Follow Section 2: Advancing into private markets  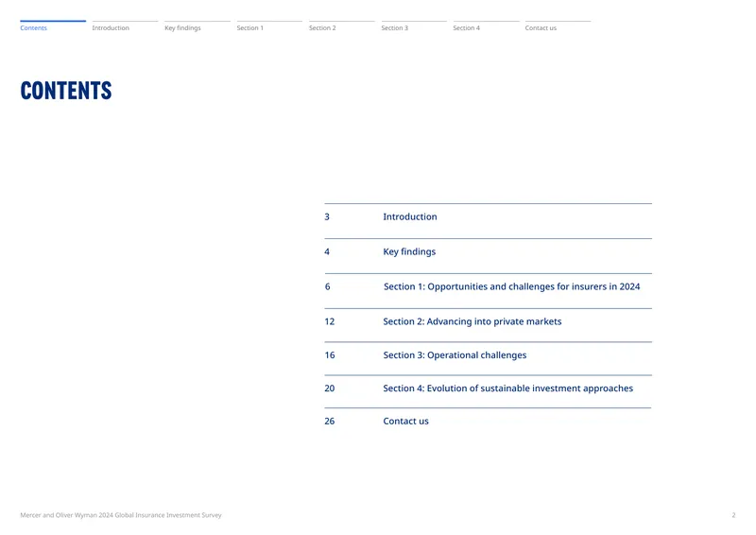click(472, 321)
